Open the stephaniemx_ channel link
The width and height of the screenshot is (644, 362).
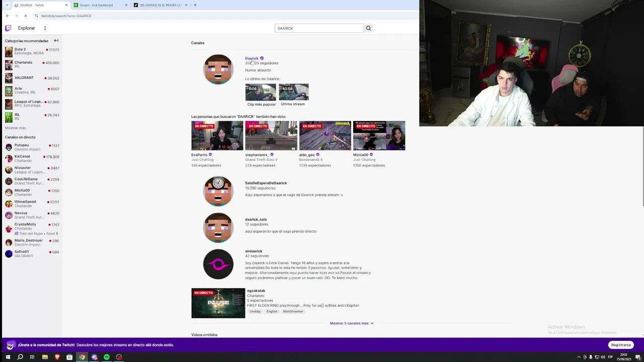tap(257, 155)
